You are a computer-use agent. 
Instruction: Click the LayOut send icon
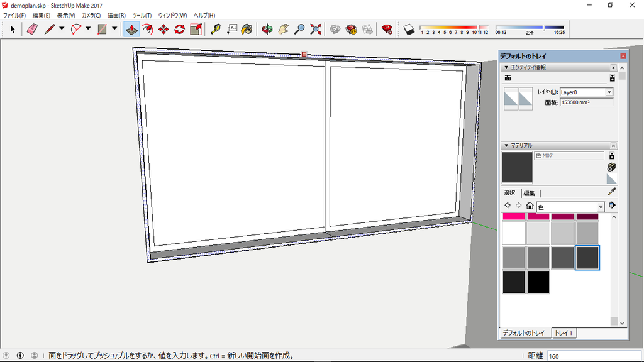tap(367, 29)
